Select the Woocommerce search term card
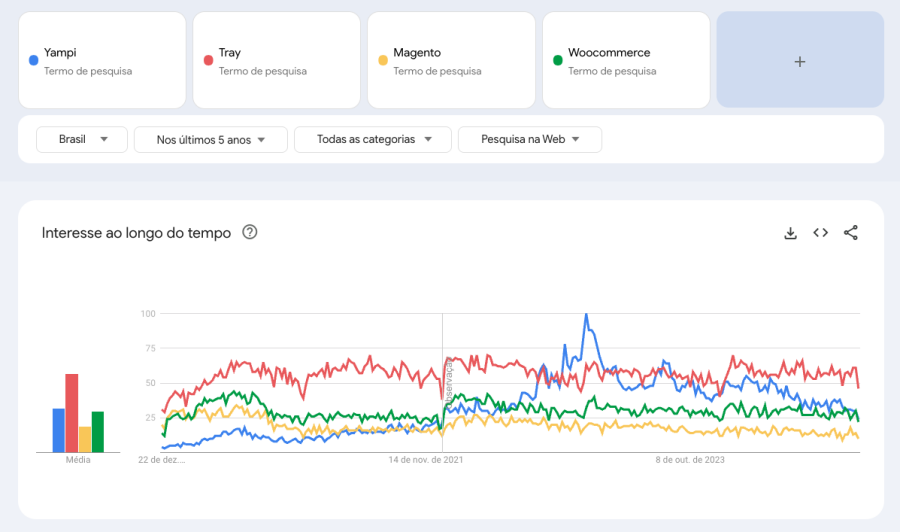 tap(626, 60)
